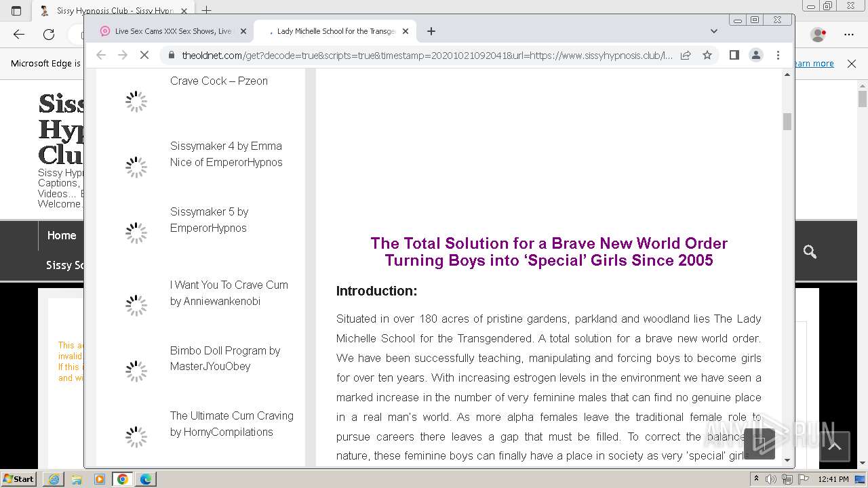Refresh page in Edge window

point(49,34)
